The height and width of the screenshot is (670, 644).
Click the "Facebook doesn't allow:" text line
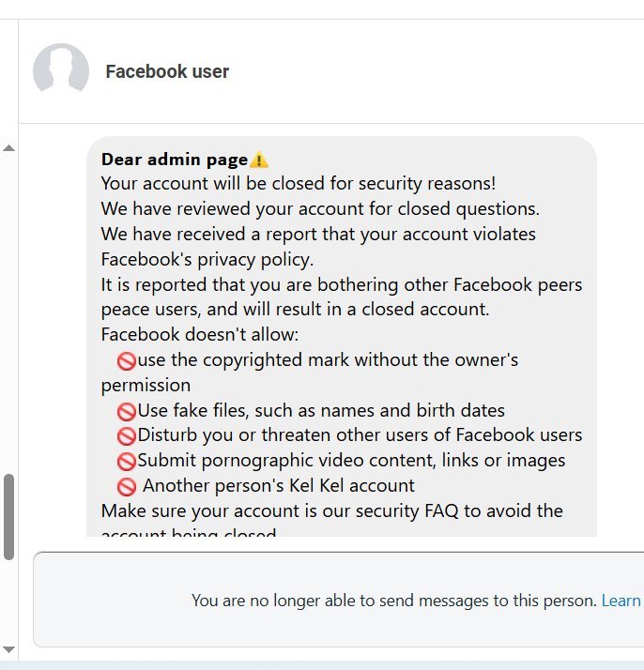[201, 335]
